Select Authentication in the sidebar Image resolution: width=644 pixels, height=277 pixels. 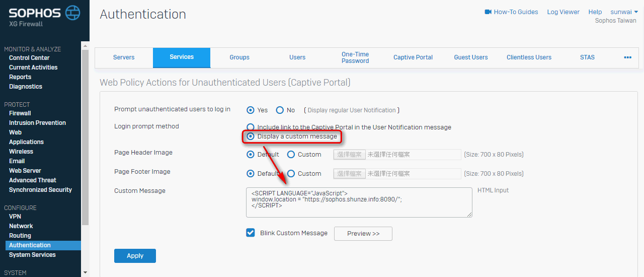43,245
